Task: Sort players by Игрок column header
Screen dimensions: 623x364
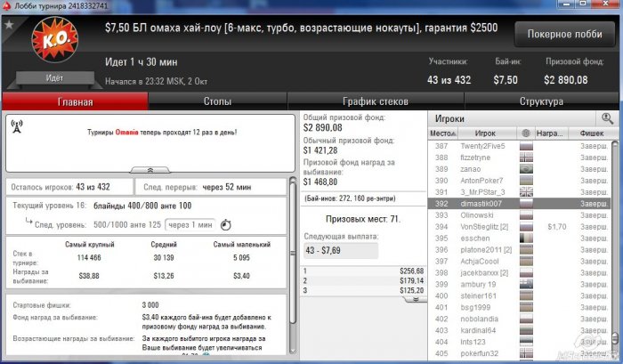Action: click(487, 133)
